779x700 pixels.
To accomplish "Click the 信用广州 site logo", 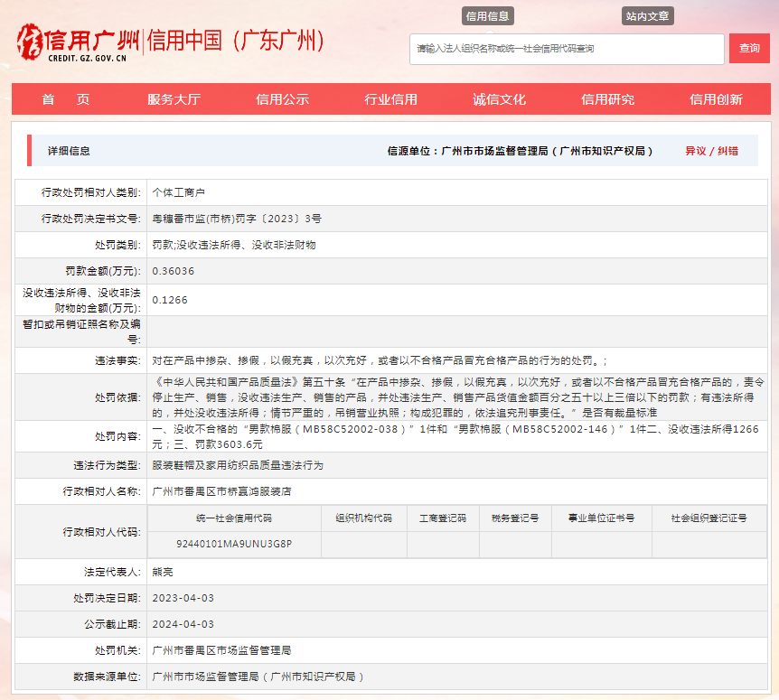I will coord(78,42).
